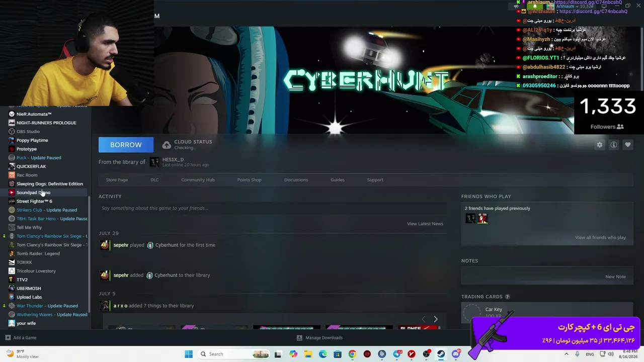Image resolution: width=644 pixels, height=362 pixels.
Task: Switch to Community Hub tab
Action: pyautogui.click(x=198, y=179)
